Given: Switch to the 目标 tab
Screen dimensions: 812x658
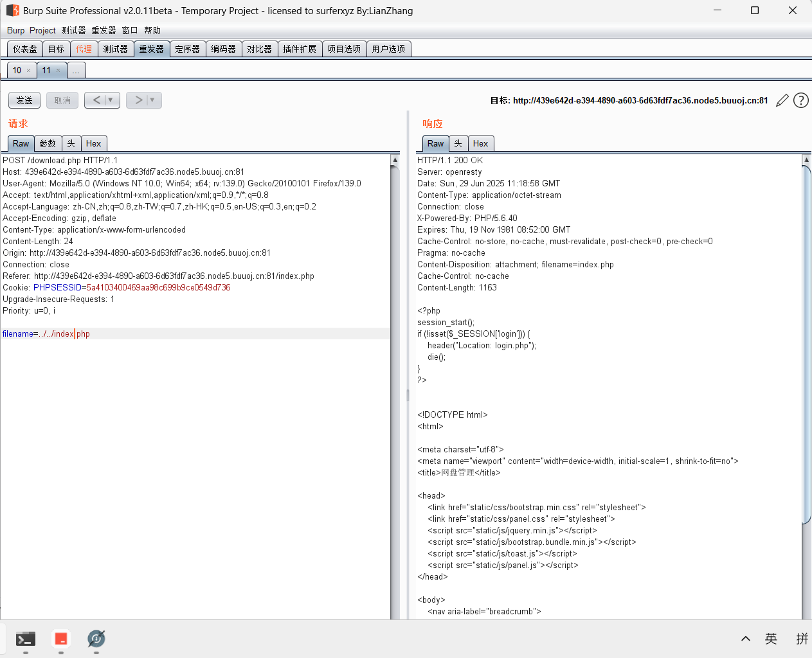Looking at the screenshot, I should 56,49.
